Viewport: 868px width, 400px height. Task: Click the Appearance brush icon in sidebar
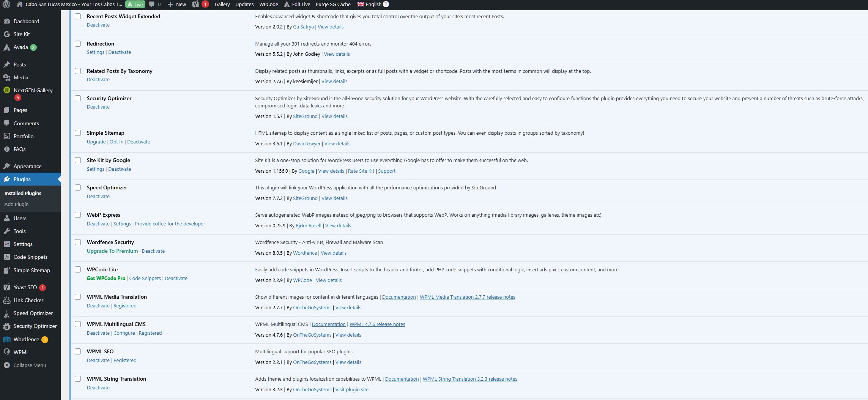point(7,166)
